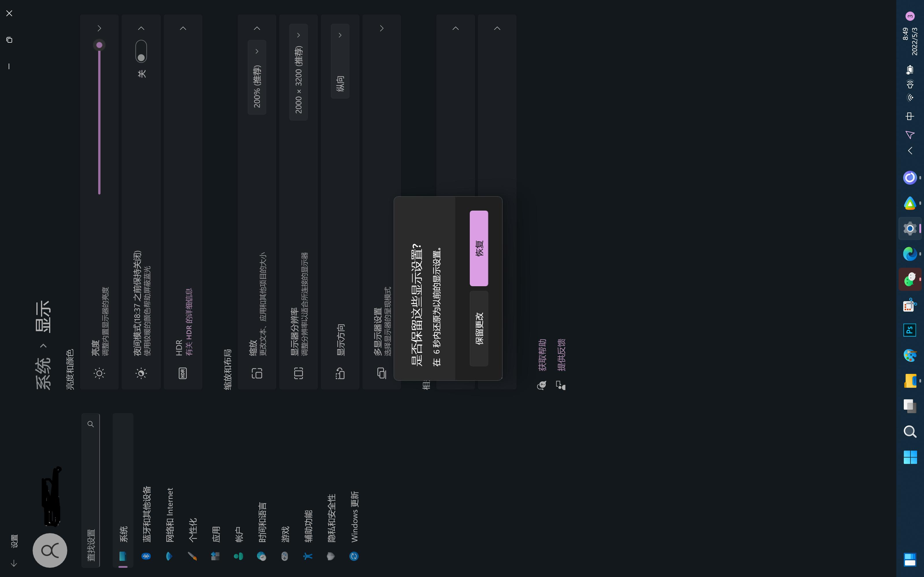Toggle the 夜间模式 (night light) switch

coord(141,51)
